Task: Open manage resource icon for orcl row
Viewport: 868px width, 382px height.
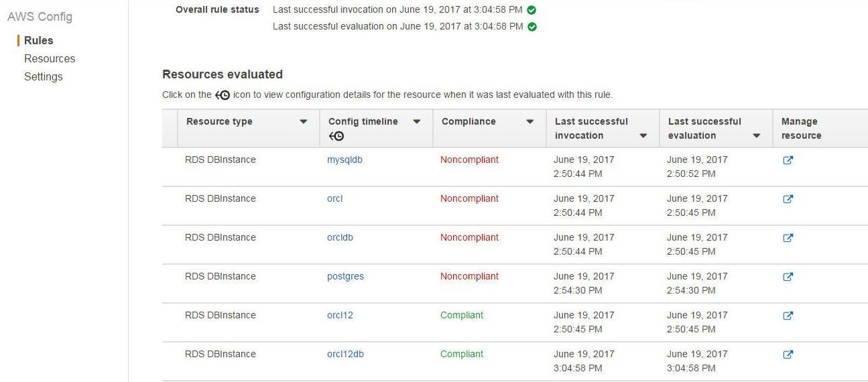Action: coord(788,199)
